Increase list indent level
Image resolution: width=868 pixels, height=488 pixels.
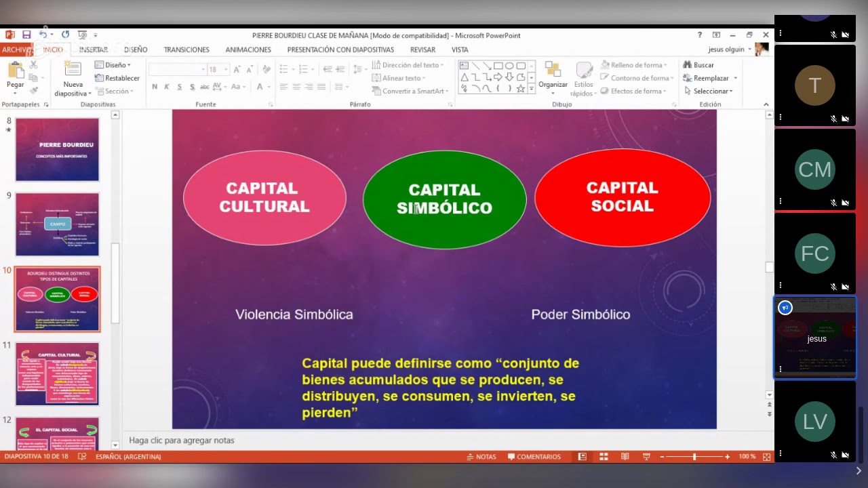click(x=340, y=69)
